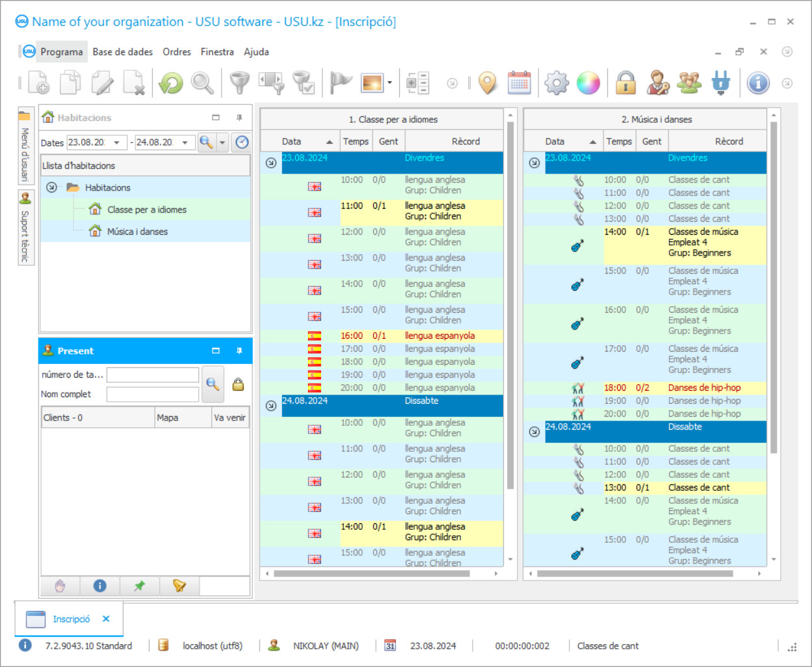Open the calendar icon in toolbar

tap(519, 83)
